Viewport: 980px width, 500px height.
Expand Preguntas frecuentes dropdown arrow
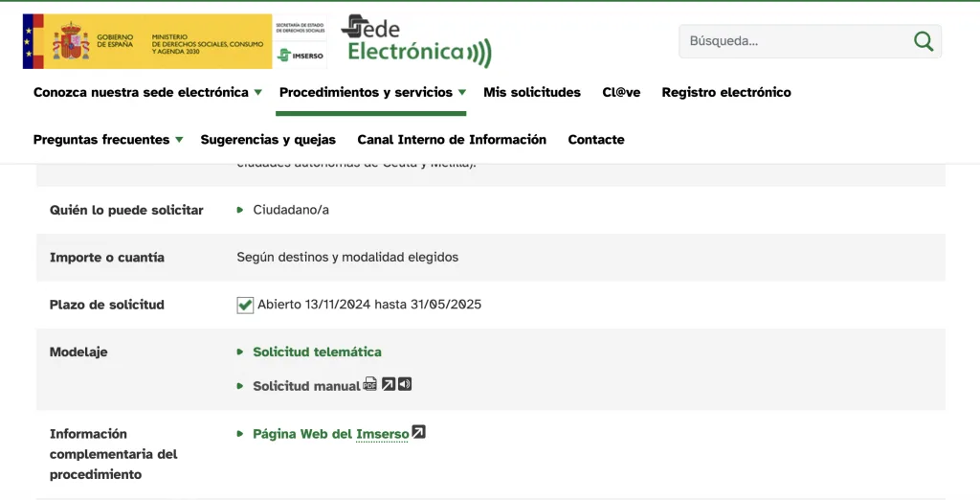(179, 140)
